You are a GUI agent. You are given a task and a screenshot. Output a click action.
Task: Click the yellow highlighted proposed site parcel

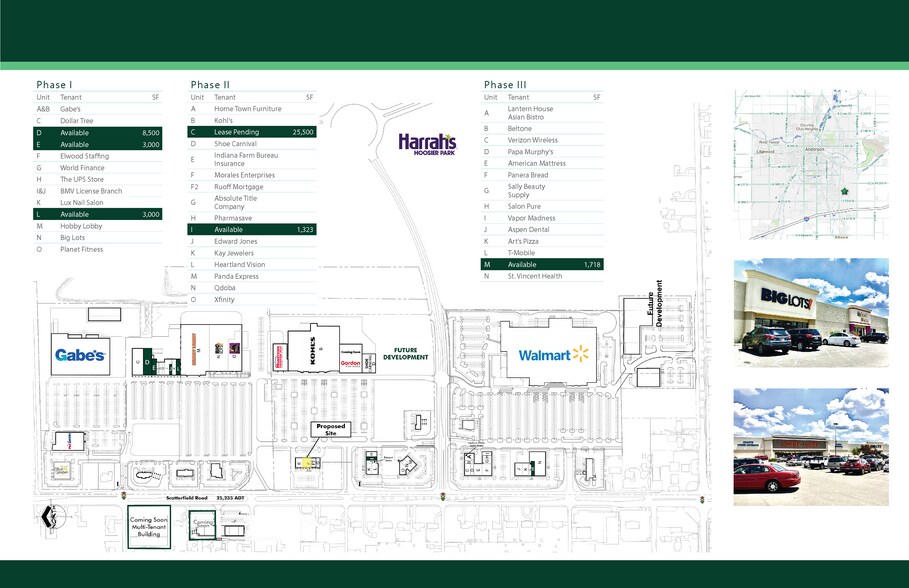(x=308, y=463)
